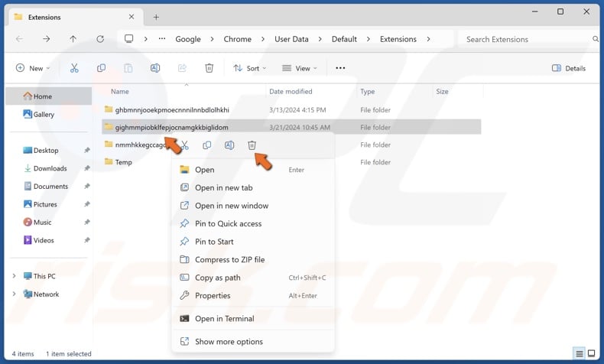The height and width of the screenshot is (364, 604).
Task: Close the Extensions tab
Action: [132, 17]
